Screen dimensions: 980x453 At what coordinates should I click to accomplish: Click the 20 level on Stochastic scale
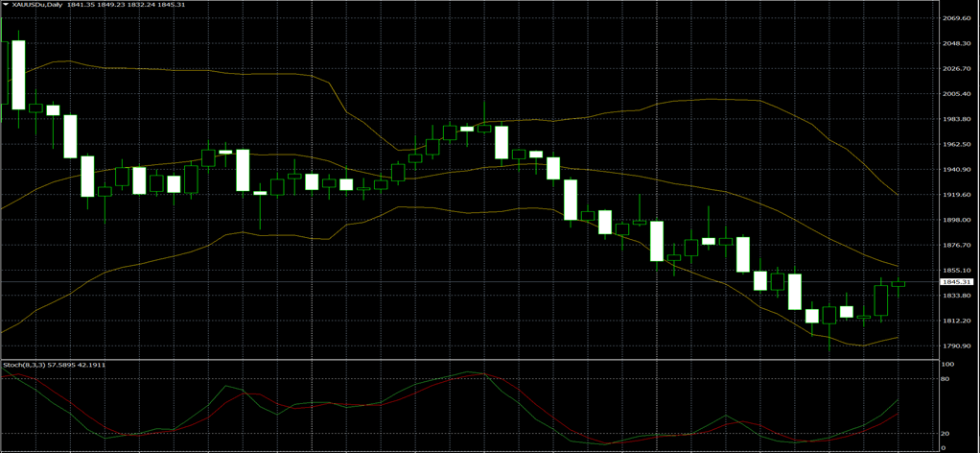tap(945, 433)
